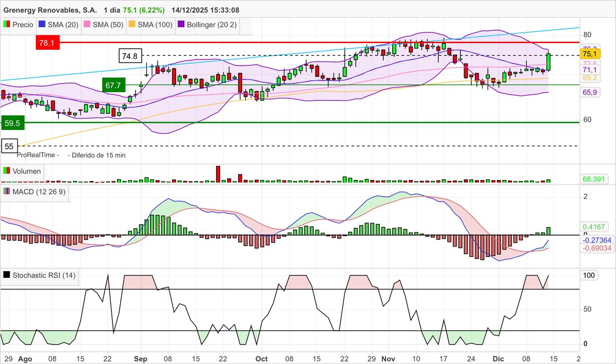Click the purple 71,1 axis value tag

pyautogui.click(x=589, y=70)
